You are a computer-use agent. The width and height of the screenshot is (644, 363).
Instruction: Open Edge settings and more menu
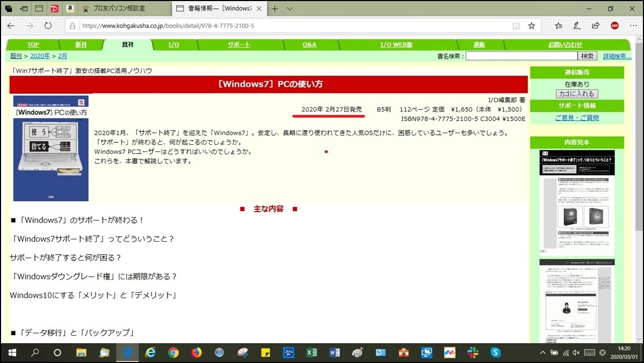pyautogui.click(x=633, y=25)
